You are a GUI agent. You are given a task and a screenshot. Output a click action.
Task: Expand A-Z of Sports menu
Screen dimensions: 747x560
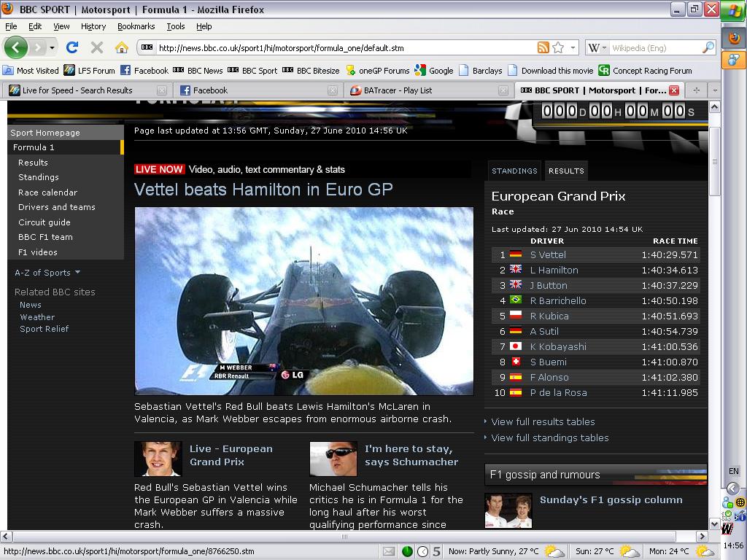pyautogui.click(x=47, y=273)
